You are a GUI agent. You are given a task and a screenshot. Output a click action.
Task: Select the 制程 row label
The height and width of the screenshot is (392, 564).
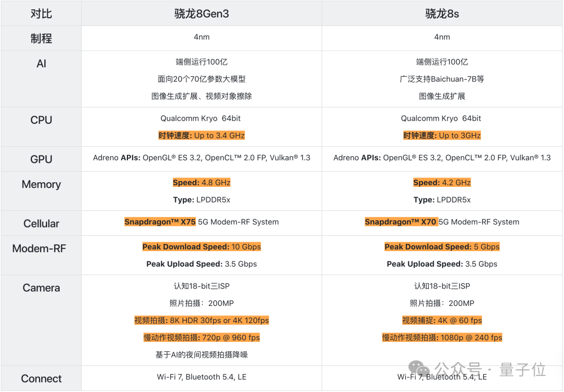41,39
